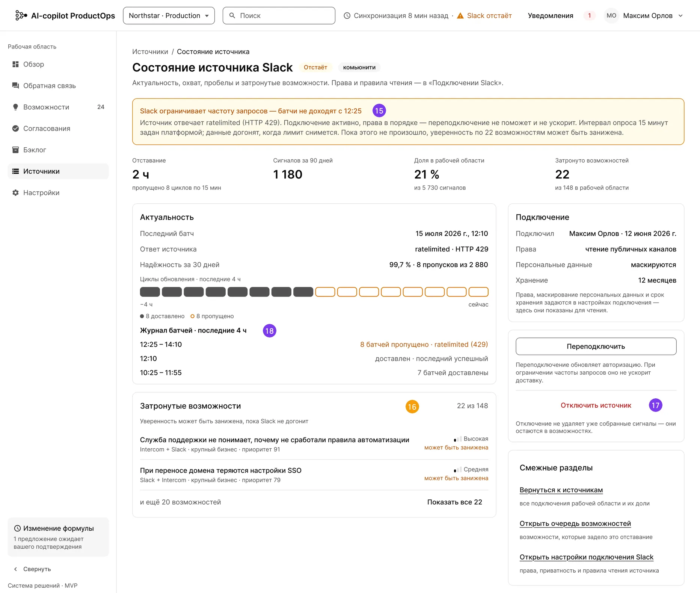Click the Обратная связь chat icon
The image size is (700, 593).
pos(15,86)
